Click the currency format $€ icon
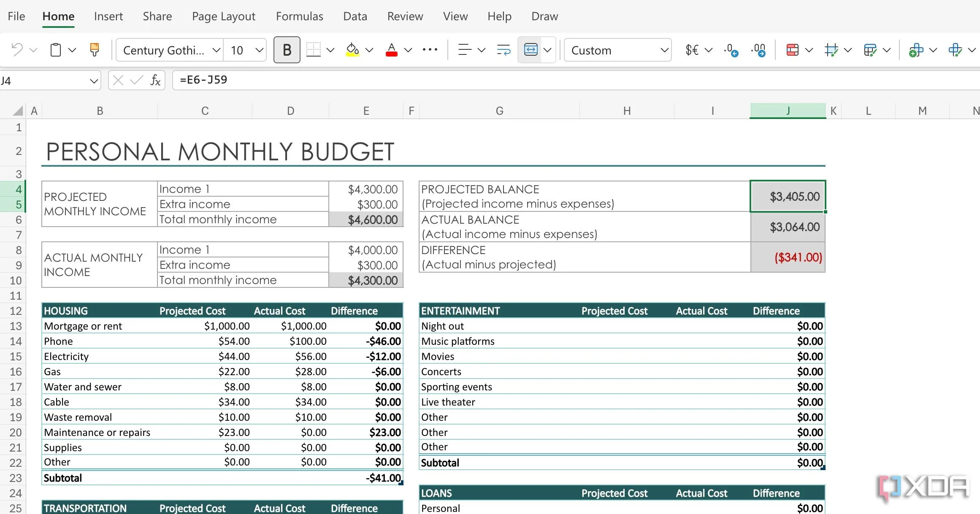This screenshot has width=980, height=514. click(692, 50)
